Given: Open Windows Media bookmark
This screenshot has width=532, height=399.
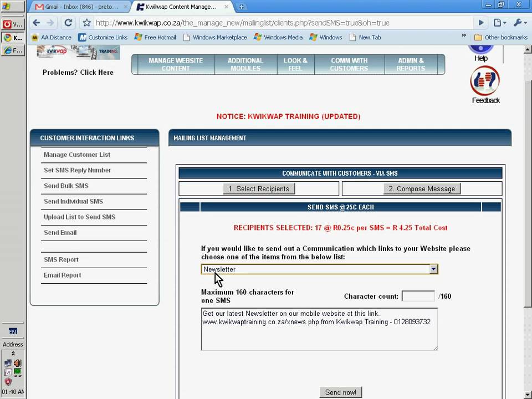Looking at the screenshot, I should (x=278, y=37).
